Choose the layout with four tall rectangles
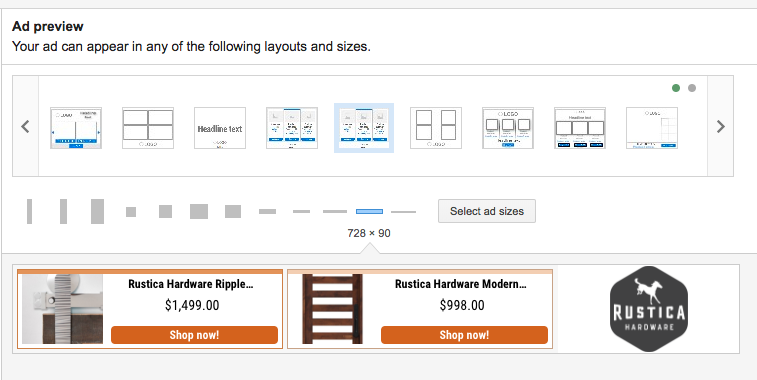The height and width of the screenshot is (380, 757). 436,128
